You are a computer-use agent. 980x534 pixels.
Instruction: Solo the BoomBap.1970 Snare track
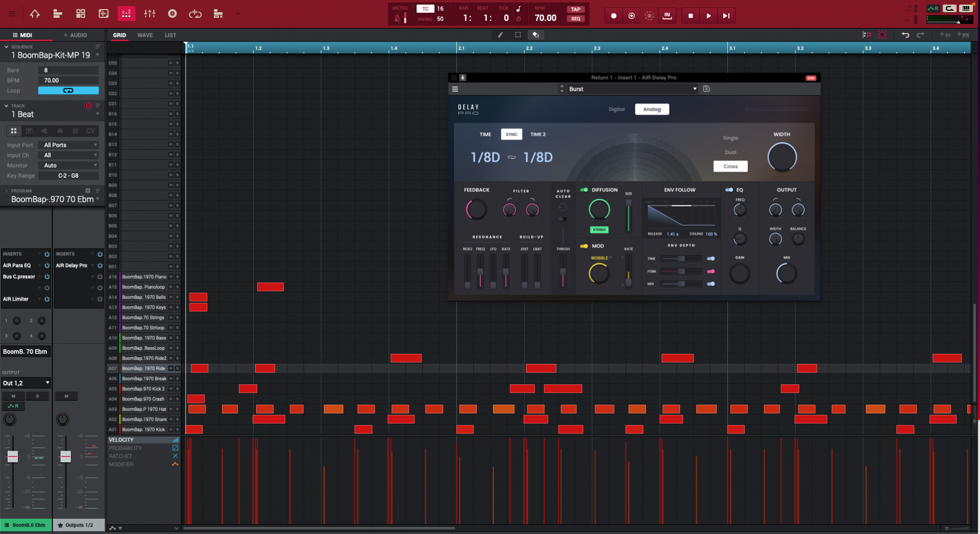177,419
